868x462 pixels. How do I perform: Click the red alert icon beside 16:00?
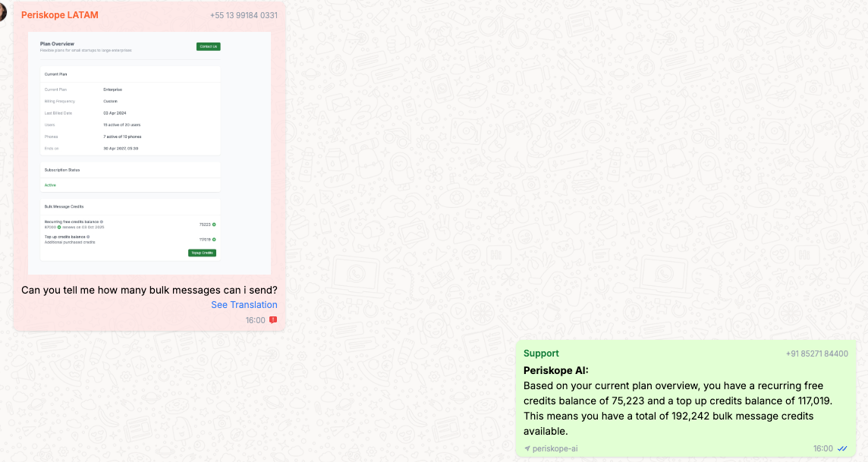point(273,320)
